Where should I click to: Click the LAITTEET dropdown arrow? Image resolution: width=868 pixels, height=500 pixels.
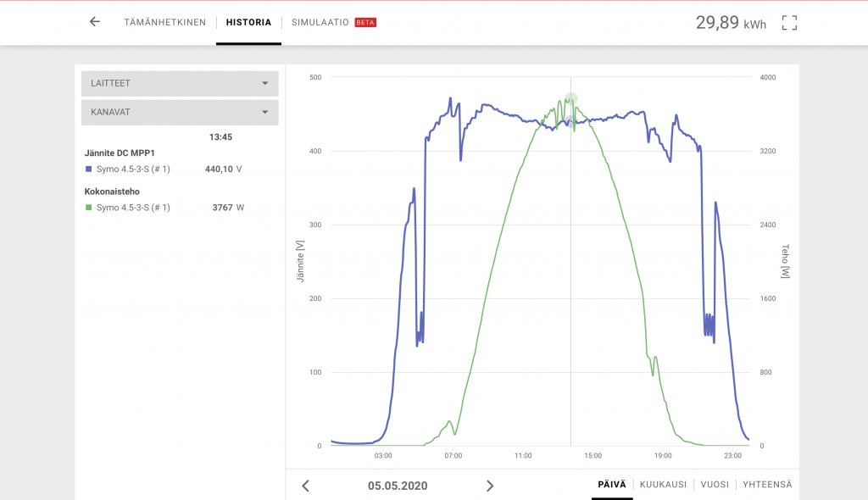(x=264, y=83)
